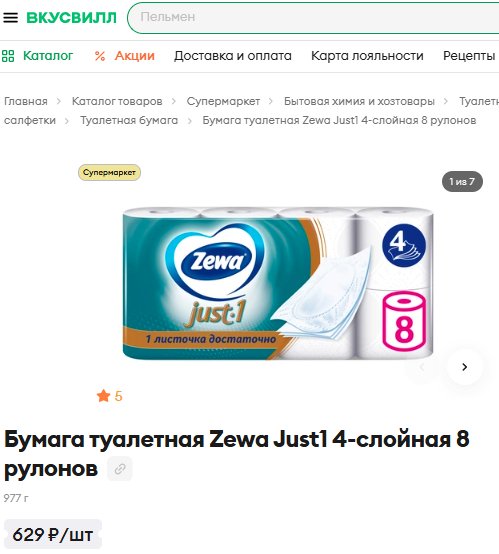Open the hamburger menu icon
Image resolution: width=499 pixels, height=554 pixels.
pos(11,17)
